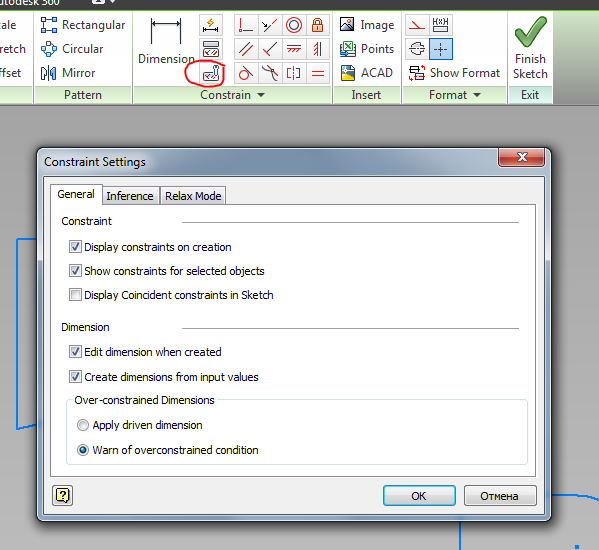The image size is (599, 550).
Task: Select the Circular pattern tool
Action: click(x=72, y=49)
